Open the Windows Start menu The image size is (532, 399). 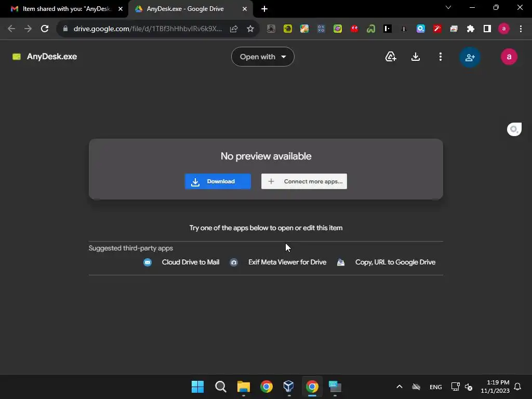tap(197, 387)
